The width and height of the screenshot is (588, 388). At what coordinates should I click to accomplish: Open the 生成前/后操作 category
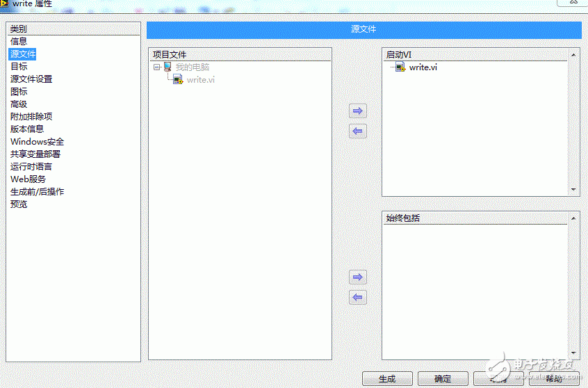pos(37,192)
